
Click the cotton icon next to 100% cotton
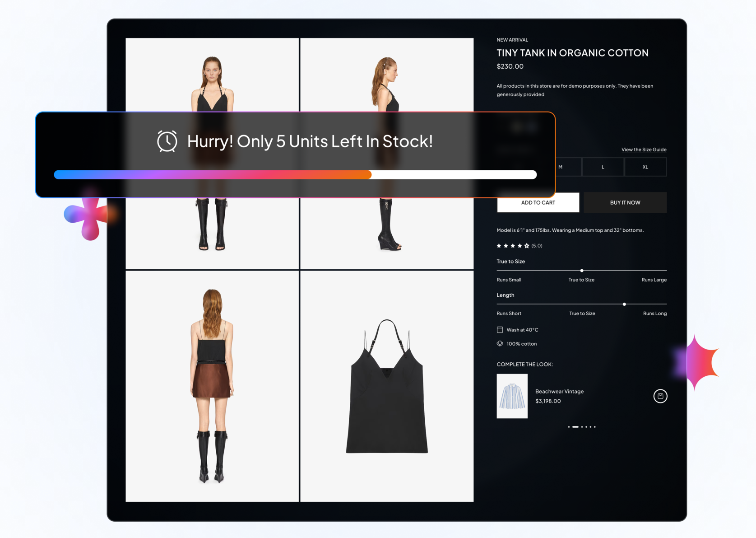tap(500, 344)
